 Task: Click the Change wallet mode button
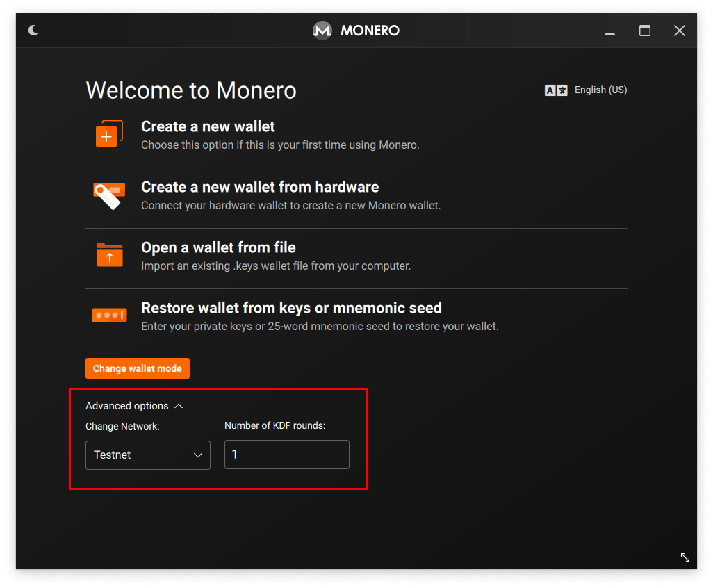point(138,368)
